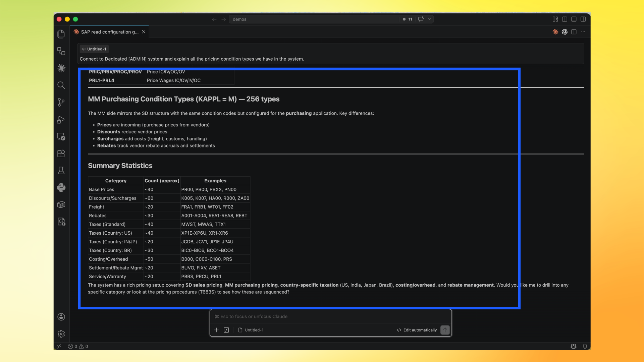Toggle the bottom panel layout button
Screen dimensions: 644x362
click(574, 19)
